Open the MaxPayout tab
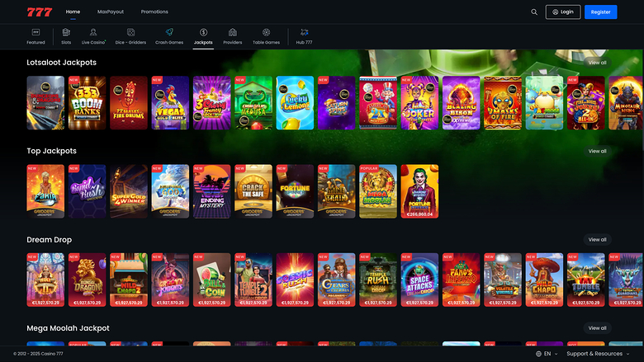Image resolution: width=644 pixels, height=362 pixels. [111, 12]
